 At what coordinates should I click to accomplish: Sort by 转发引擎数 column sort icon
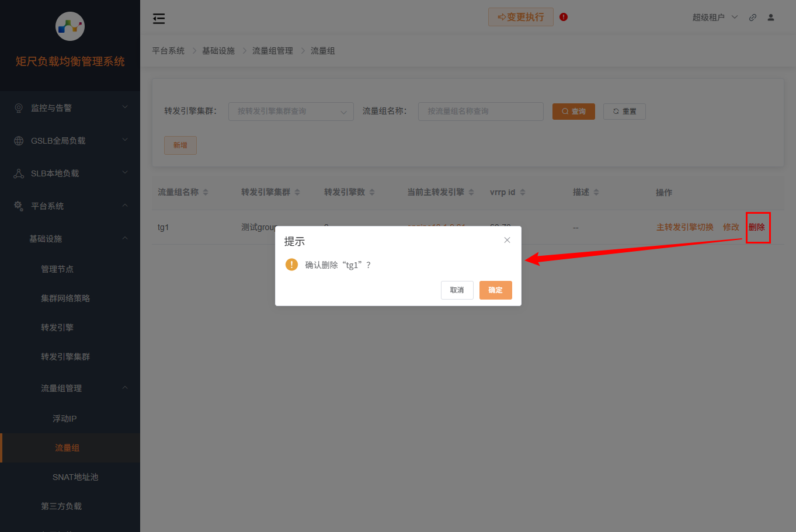(x=372, y=192)
